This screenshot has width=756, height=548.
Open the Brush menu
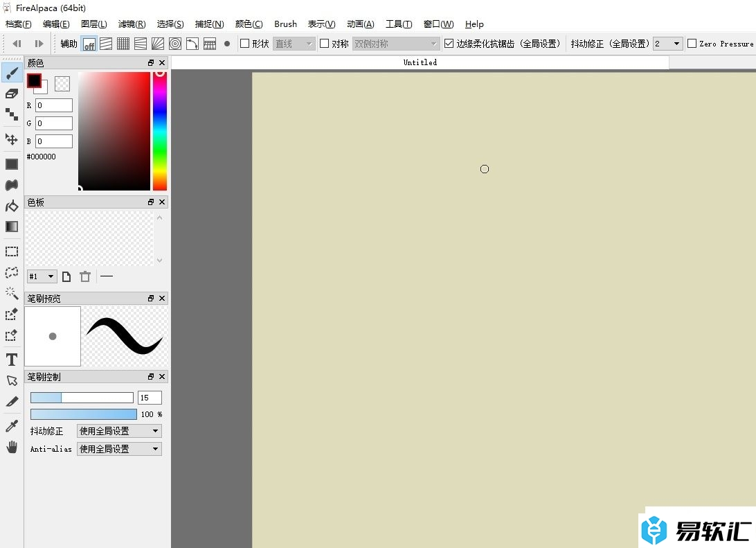pos(285,24)
